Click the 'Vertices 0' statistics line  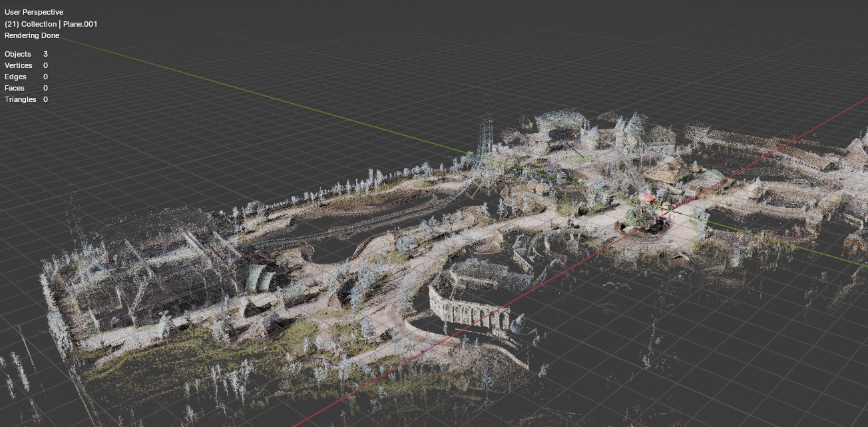click(x=26, y=65)
